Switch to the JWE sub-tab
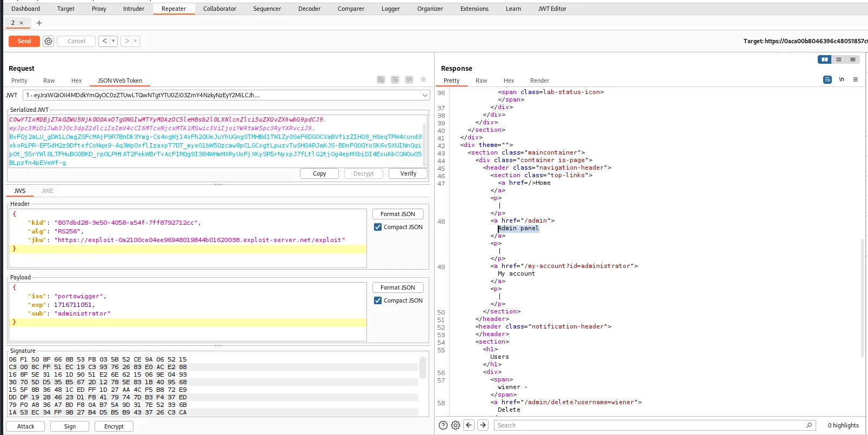 [47, 191]
